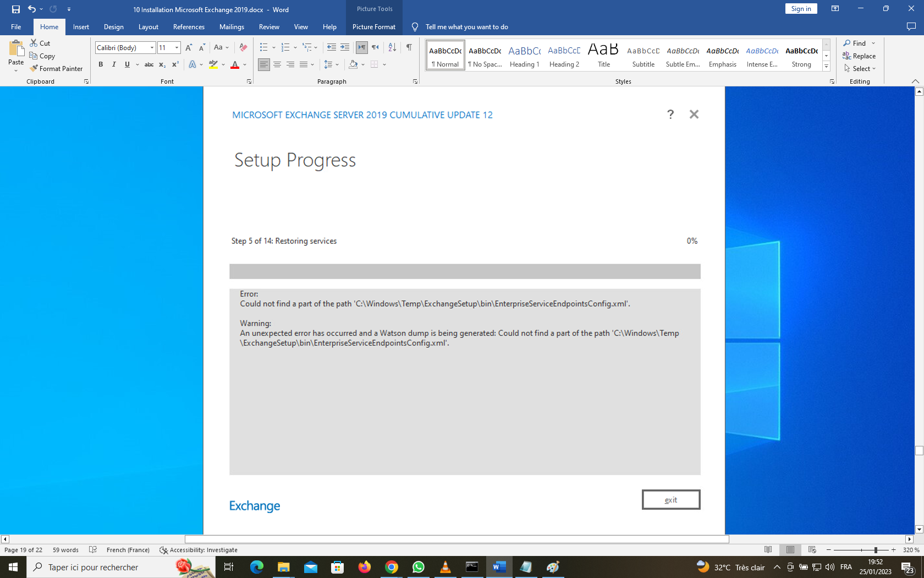Image resolution: width=924 pixels, height=578 pixels.
Task: Click the Save icon in title bar
Action: (16, 9)
